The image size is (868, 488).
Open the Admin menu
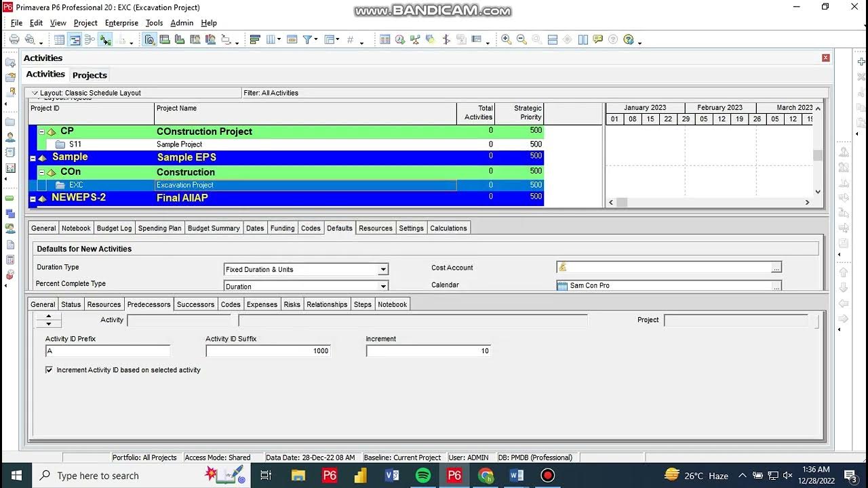(182, 23)
